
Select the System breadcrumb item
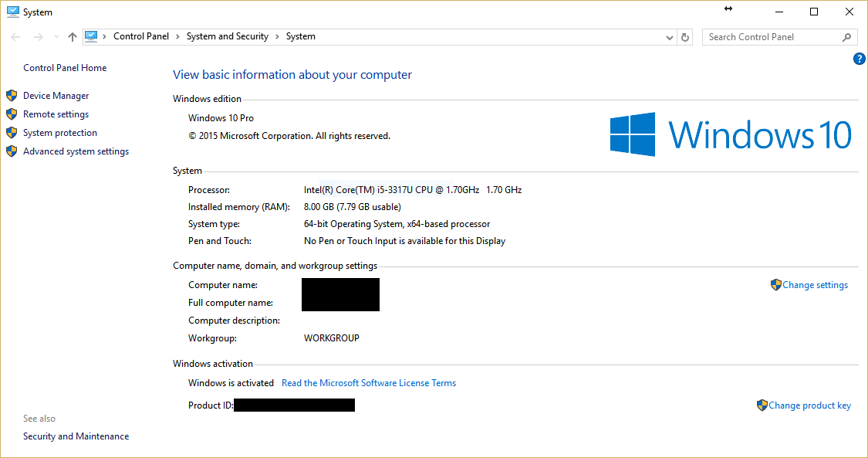301,36
